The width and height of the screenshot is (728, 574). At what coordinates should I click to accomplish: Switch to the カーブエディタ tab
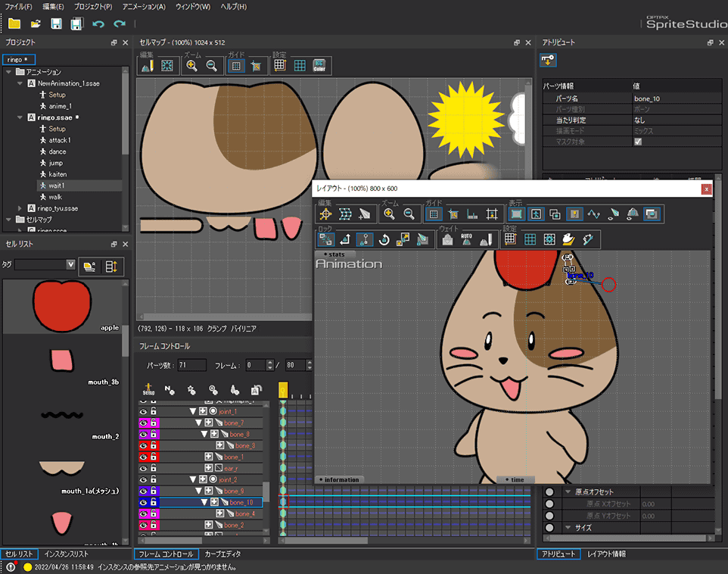tap(222, 554)
